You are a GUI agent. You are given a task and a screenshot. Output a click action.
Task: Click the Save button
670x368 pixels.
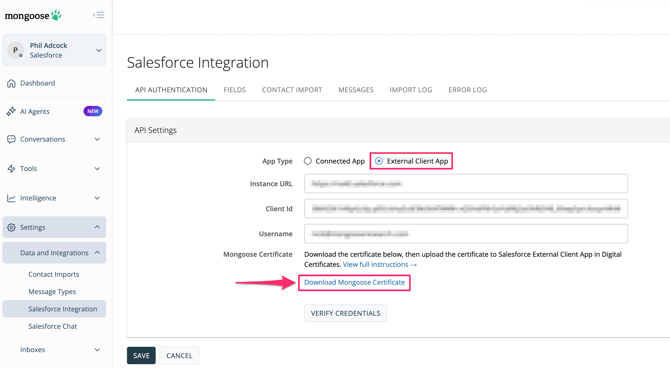(x=141, y=356)
